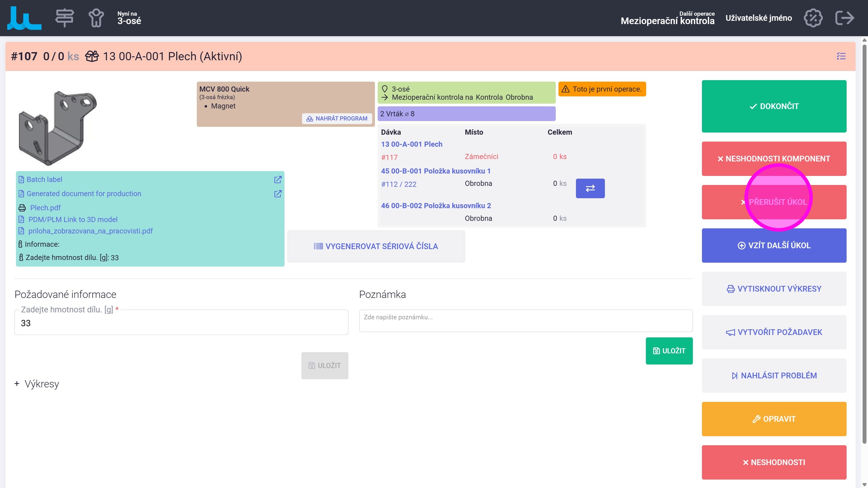Image resolution: width=868 pixels, height=488 pixels.
Task: Click the logout arrow icon
Action: tap(844, 18)
